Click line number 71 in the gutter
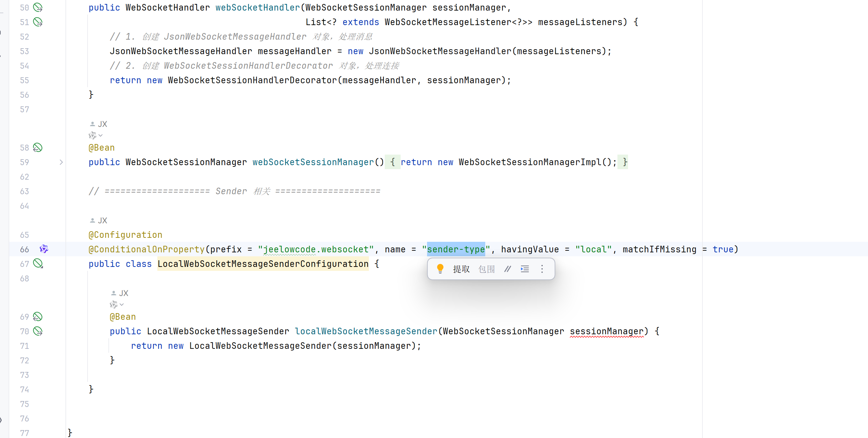This screenshot has width=868, height=438. pyautogui.click(x=24, y=346)
